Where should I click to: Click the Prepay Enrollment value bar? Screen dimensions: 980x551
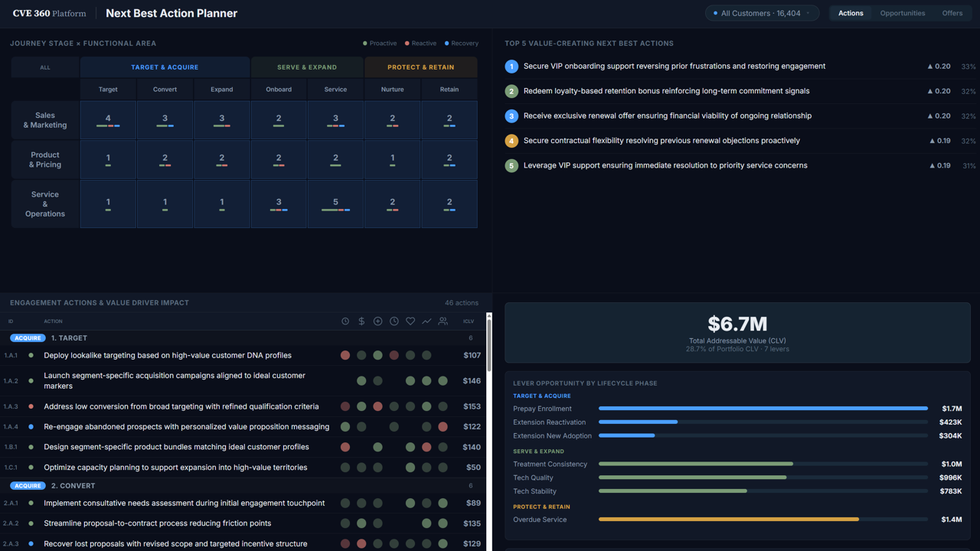tap(763, 409)
